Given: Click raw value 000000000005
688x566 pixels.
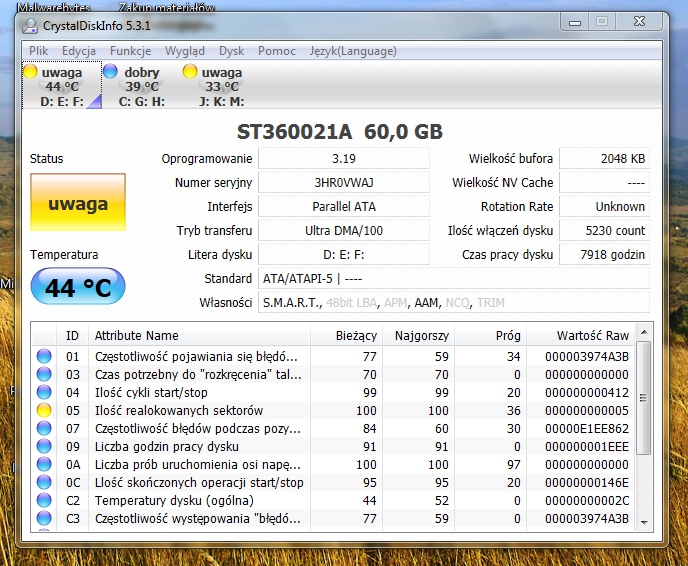Looking at the screenshot, I should click(587, 411).
